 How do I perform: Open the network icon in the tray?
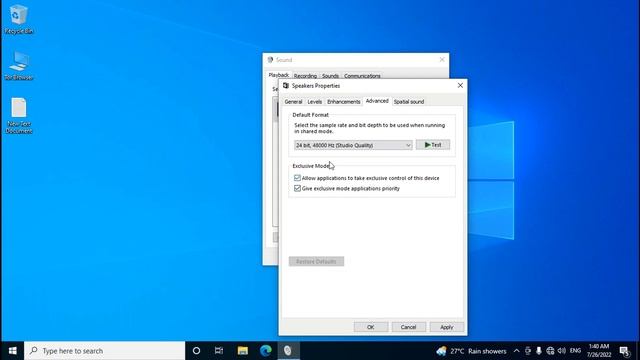click(550, 351)
